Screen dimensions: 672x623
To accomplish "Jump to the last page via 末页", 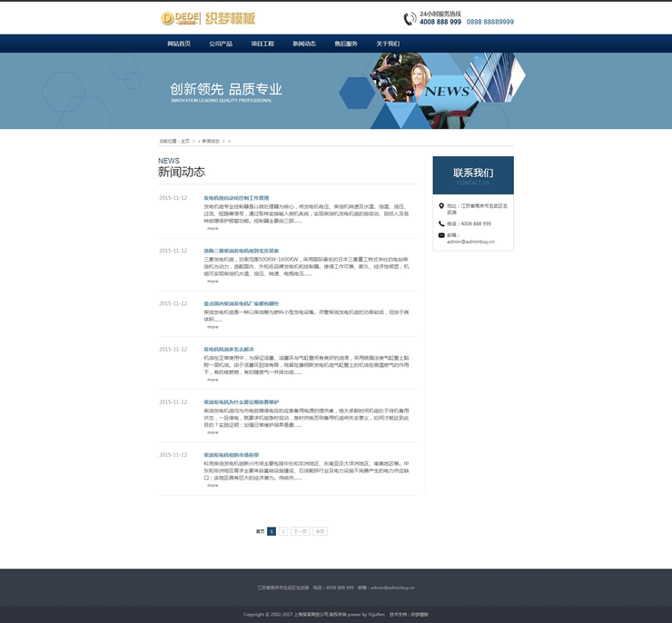I will [x=320, y=531].
